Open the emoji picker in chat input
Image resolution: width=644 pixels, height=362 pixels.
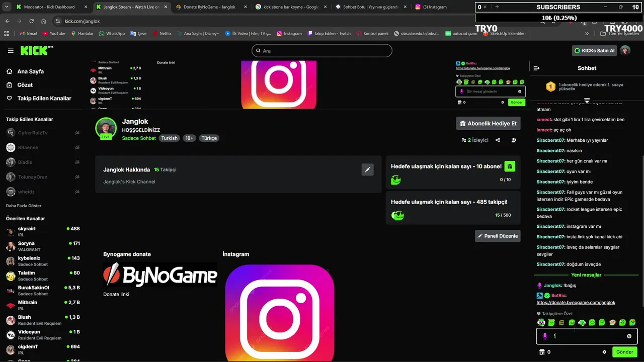click(x=629, y=336)
